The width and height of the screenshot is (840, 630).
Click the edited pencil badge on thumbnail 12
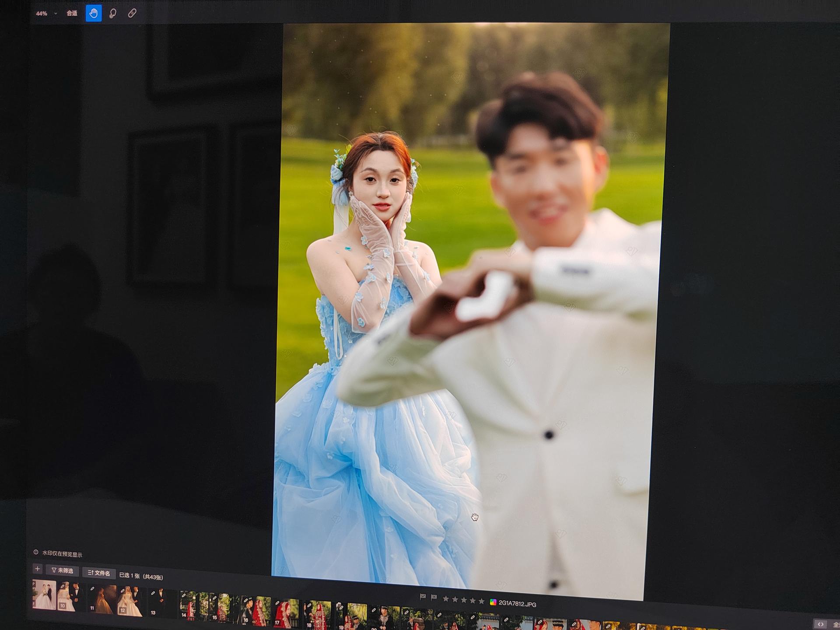click(123, 591)
